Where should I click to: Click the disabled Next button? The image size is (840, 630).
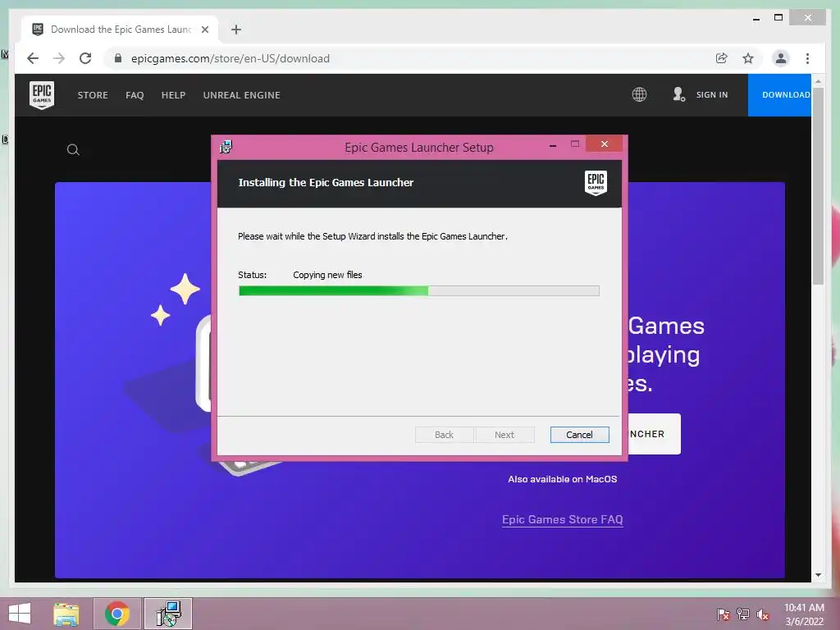[x=504, y=435]
